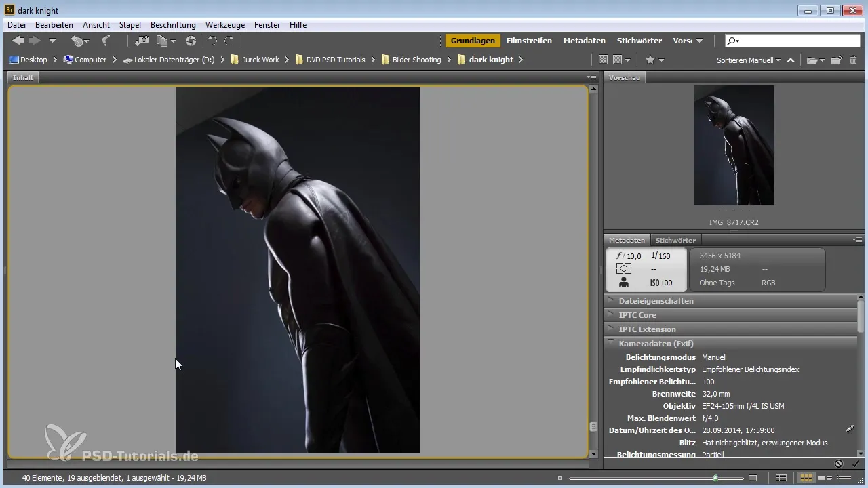Image resolution: width=868 pixels, height=488 pixels.
Task: Open the workspace switcher dropdown arrow
Action: point(699,41)
